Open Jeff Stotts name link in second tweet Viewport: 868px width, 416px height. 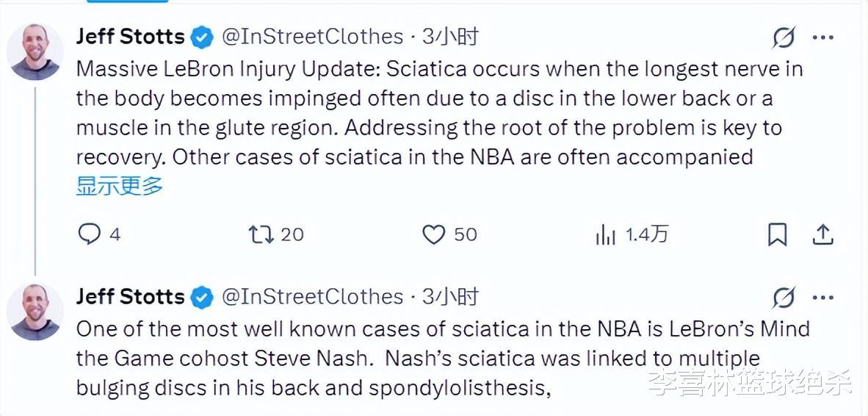pyautogui.click(x=130, y=296)
